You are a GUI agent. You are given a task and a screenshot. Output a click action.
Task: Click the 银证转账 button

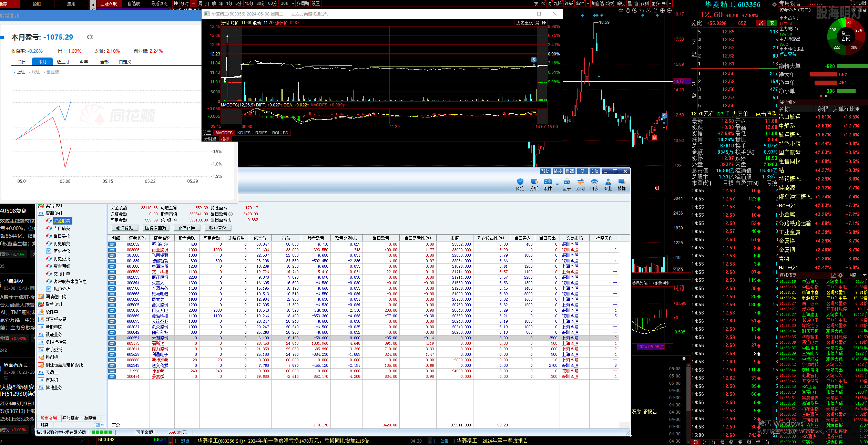[125, 228]
